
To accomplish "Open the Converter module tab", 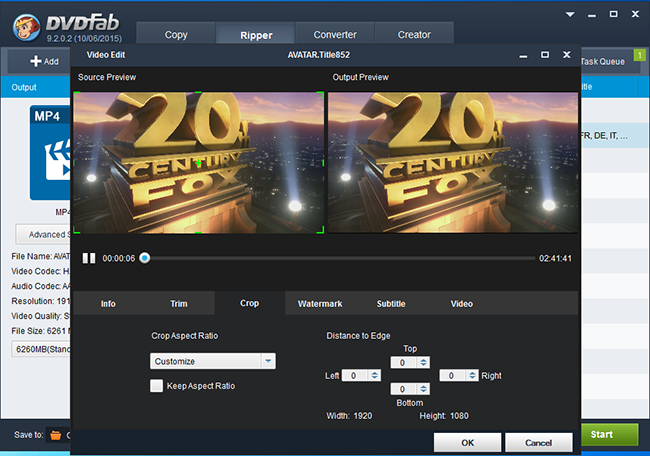I will click(x=335, y=34).
